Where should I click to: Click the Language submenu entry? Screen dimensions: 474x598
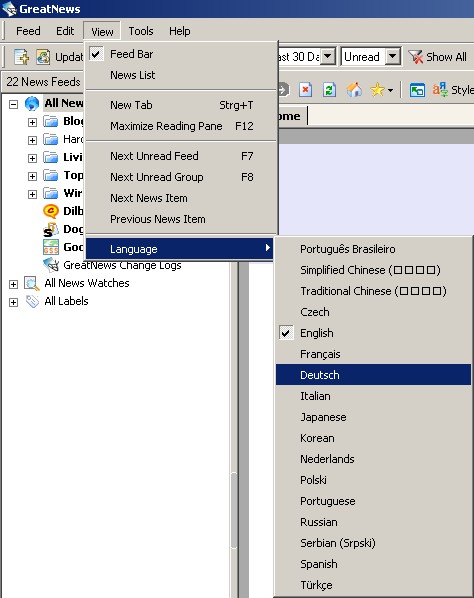(179, 249)
